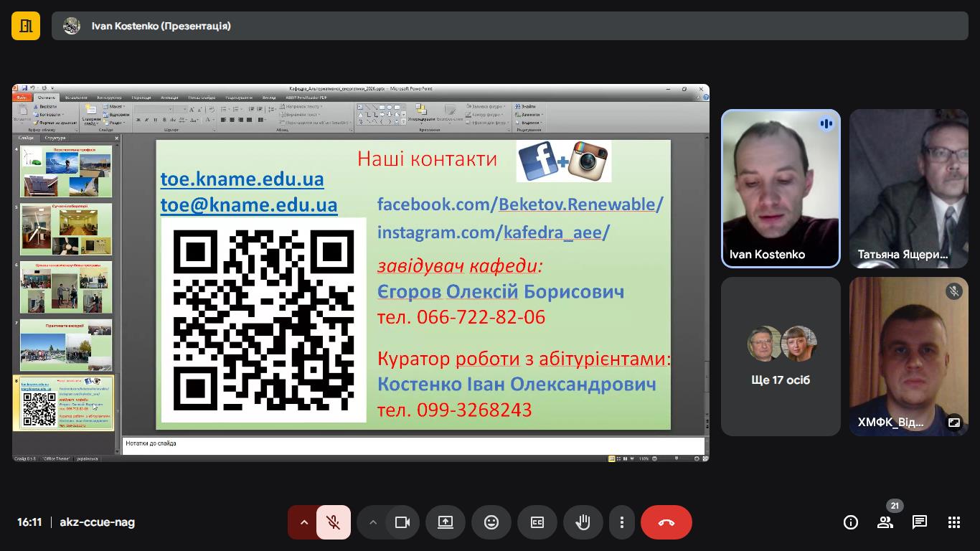Select Ivan Kostenko's video tile

pyautogui.click(x=781, y=188)
